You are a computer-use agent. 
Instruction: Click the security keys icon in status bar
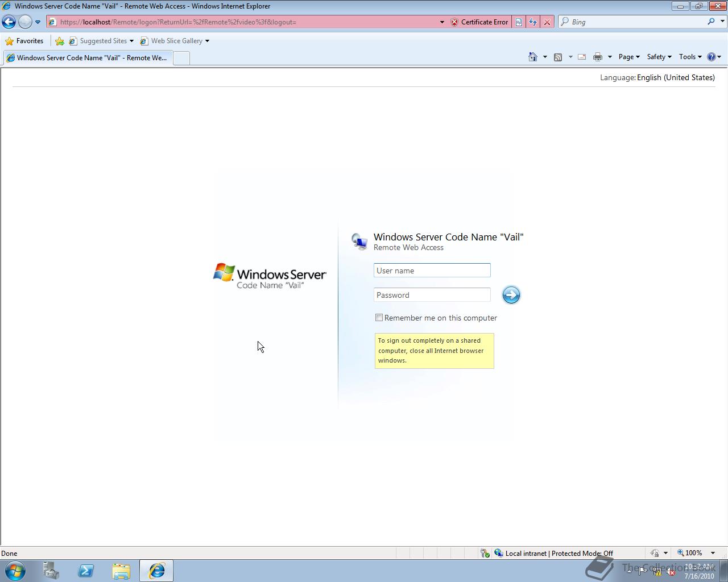pos(485,553)
